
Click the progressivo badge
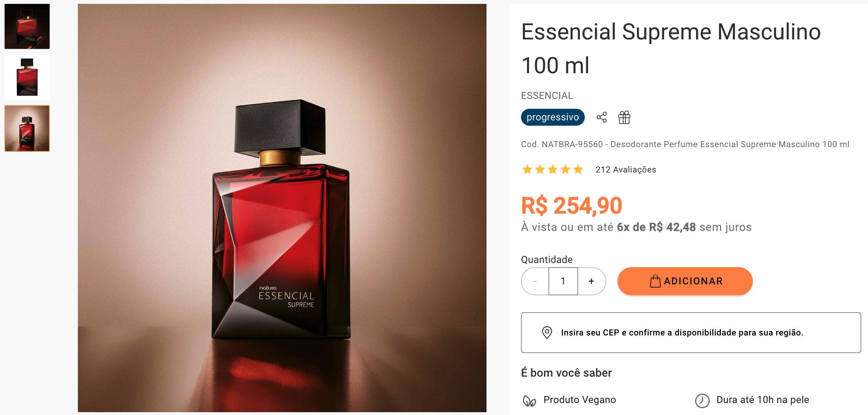click(553, 117)
